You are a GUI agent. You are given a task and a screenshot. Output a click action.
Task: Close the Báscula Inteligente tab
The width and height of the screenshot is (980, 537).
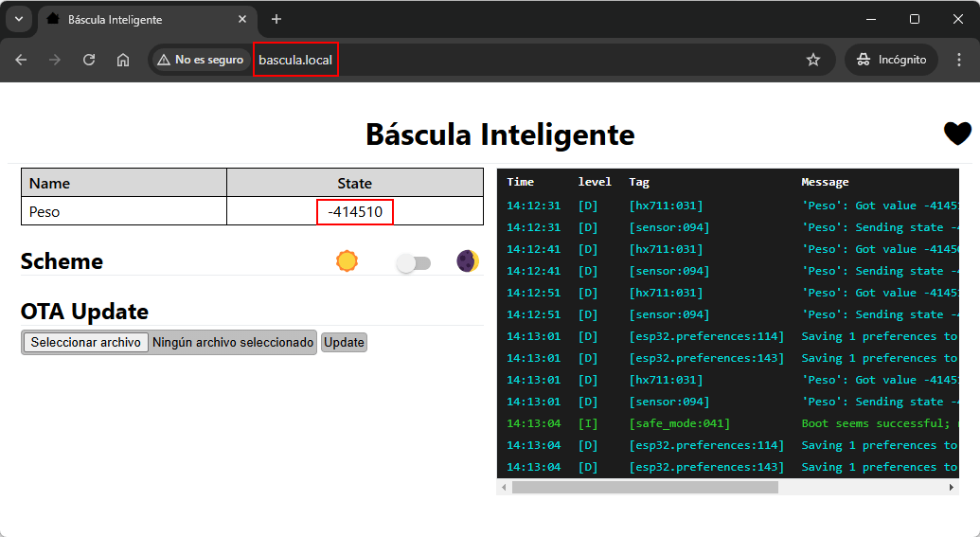point(242,19)
